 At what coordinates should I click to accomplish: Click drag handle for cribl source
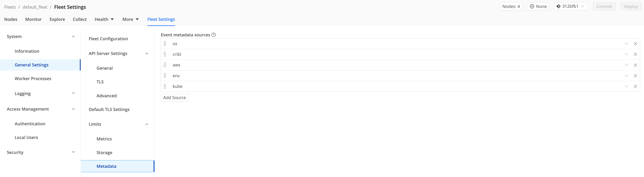coord(165,54)
